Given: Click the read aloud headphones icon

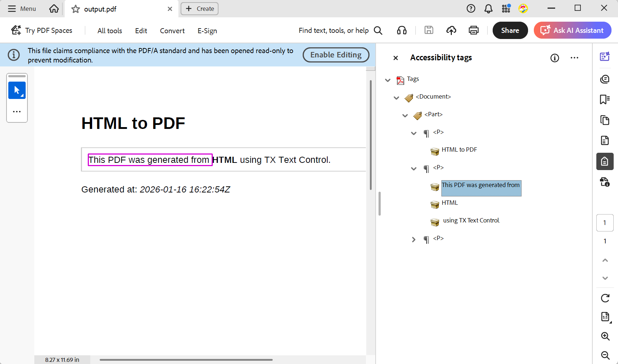Looking at the screenshot, I should 402,30.
